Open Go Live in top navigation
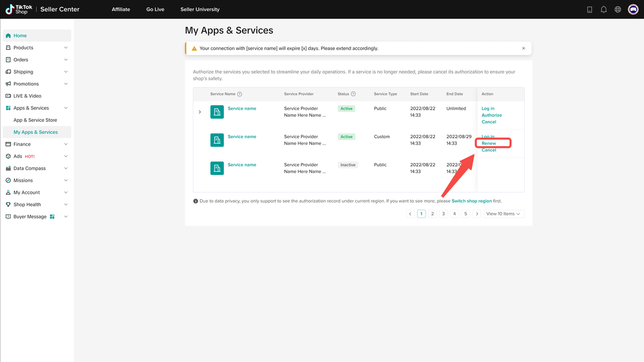 point(155,10)
